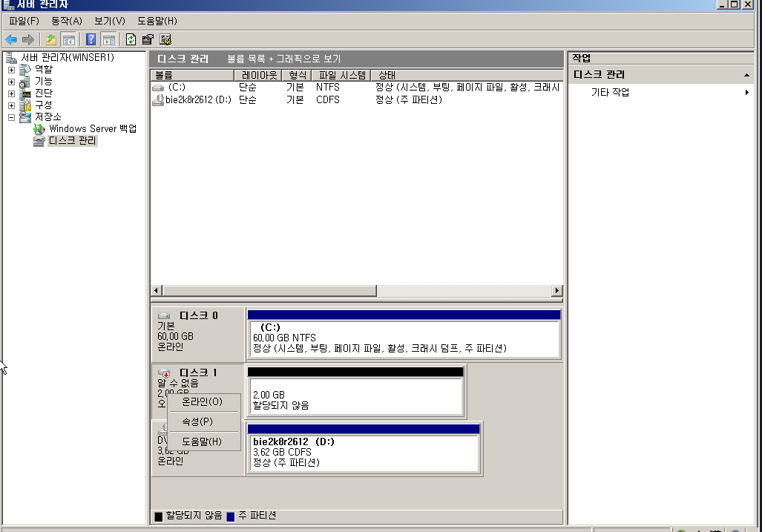Image resolution: width=762 pixels, height=532 pixels.
Task: Click the black 할당되지 않음 legend swatch
Action: click(x=159, y=516)
